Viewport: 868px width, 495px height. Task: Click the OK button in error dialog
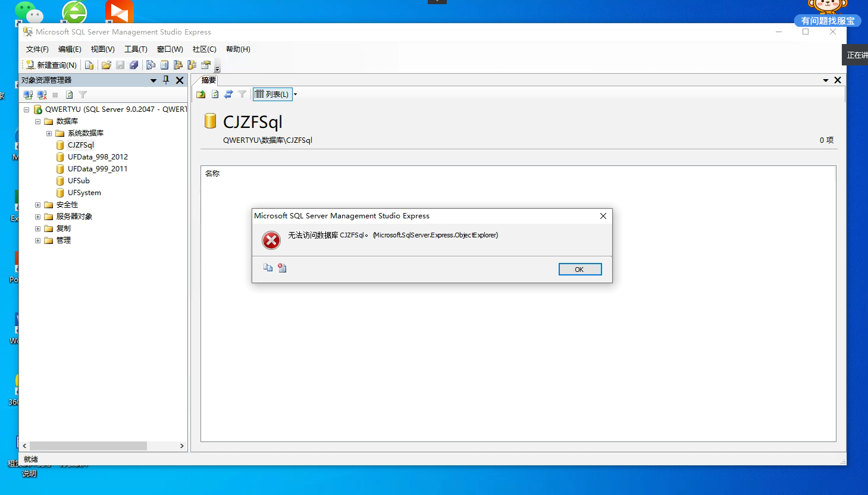(x=580, y=270)
